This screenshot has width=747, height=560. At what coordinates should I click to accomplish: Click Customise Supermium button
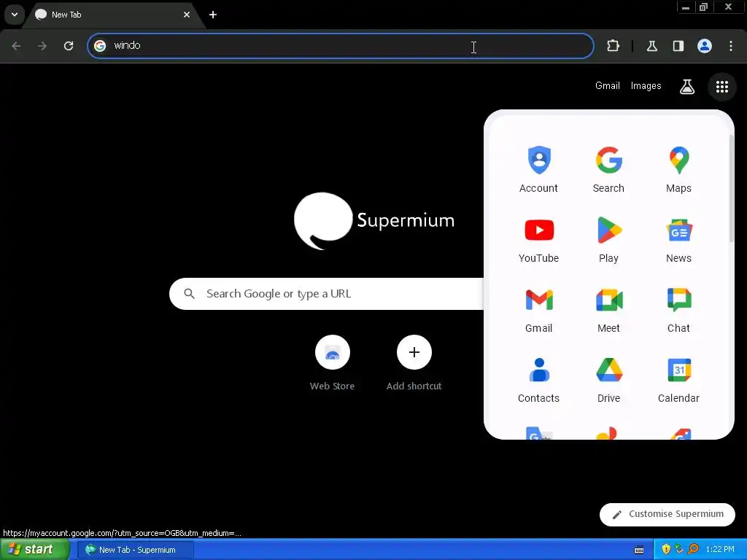coord(667,514)
